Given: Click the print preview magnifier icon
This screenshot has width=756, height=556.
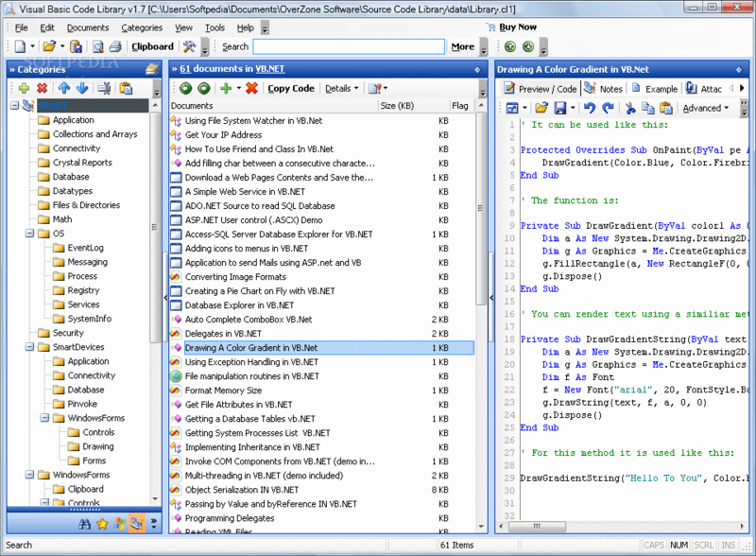Looking at the screenshot, I should pyautogui.click(x=98, y=47).
